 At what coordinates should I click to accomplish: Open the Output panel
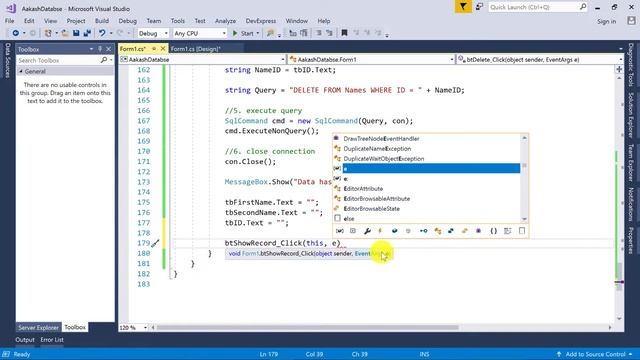coord(24,340)
